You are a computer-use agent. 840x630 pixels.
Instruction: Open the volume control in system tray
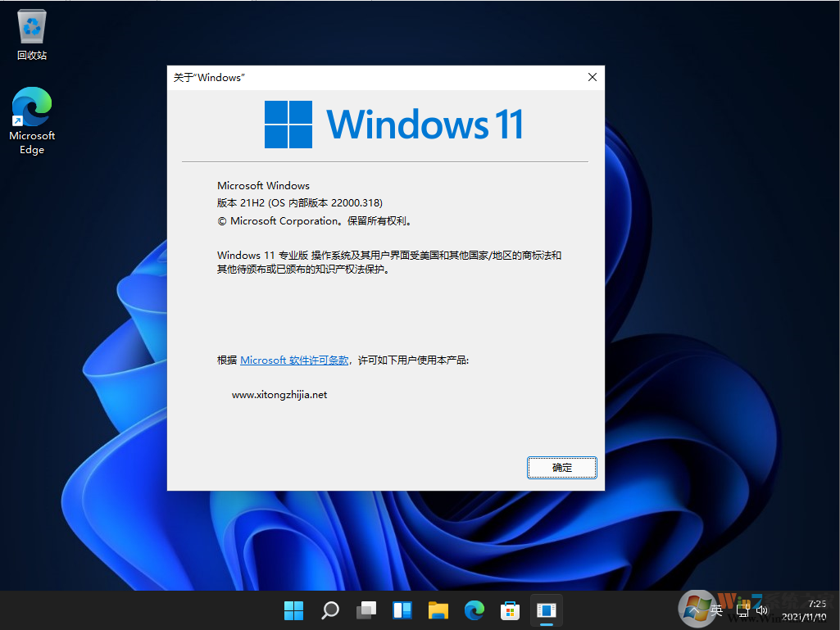pyautogui.click(x=762, y=610)
